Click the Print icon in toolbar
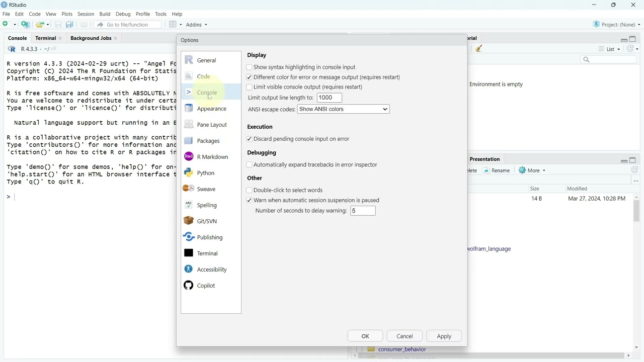Screen dimensions: 644x362 click(x=84, y=25)
